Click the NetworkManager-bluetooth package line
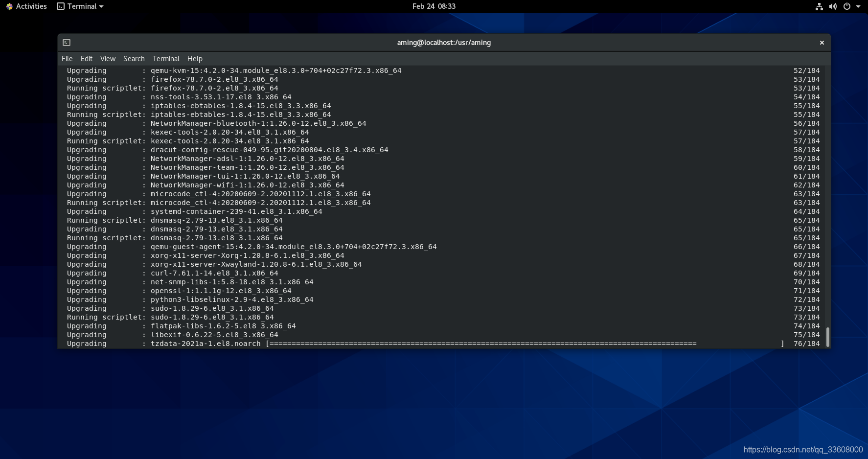Viewport: 868px width, 459px height. 443,124
